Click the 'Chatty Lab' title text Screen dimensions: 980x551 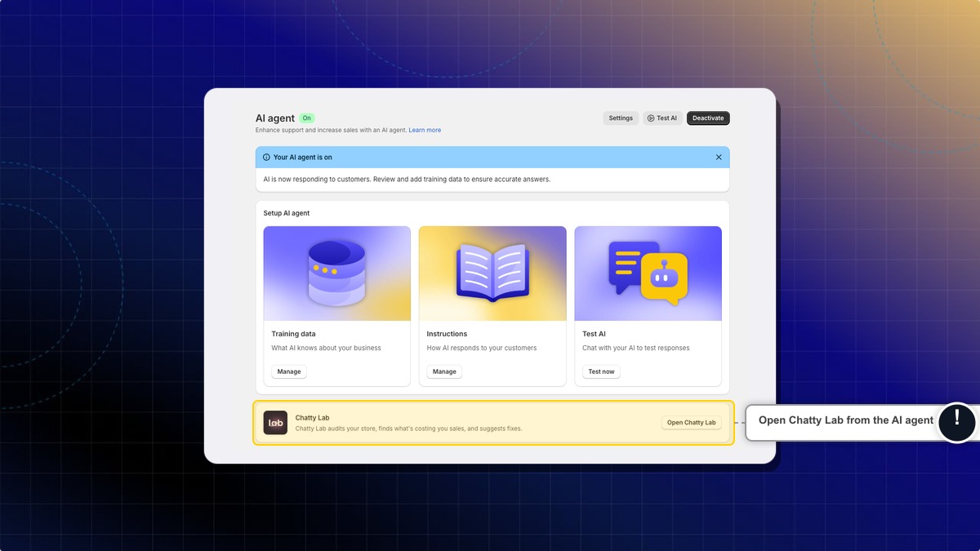point(312,418)
